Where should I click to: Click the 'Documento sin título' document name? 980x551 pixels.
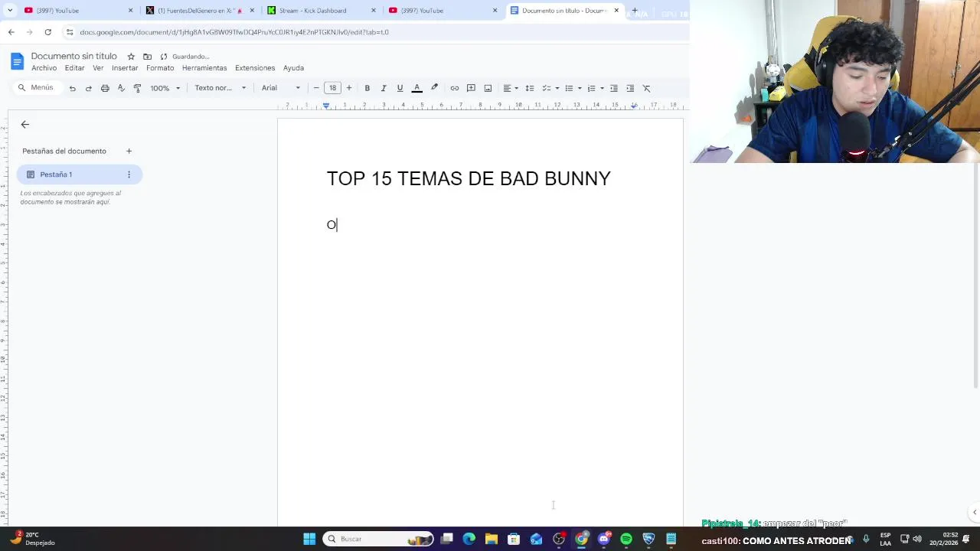point(74,57)
